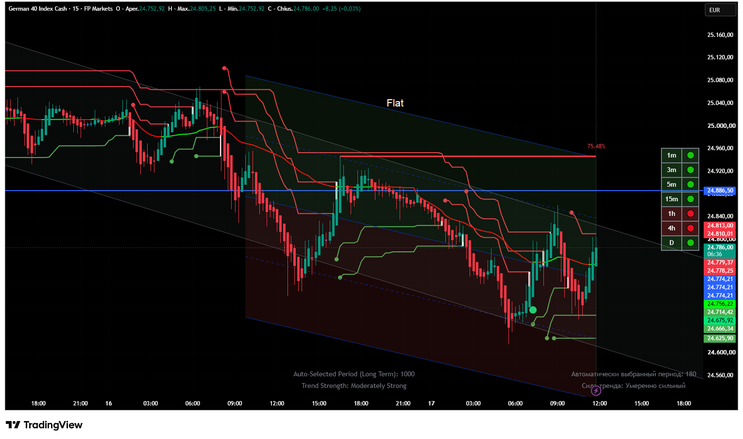
Task: Click the red 24.813,00 price label
Action: [x=720, y=226]
